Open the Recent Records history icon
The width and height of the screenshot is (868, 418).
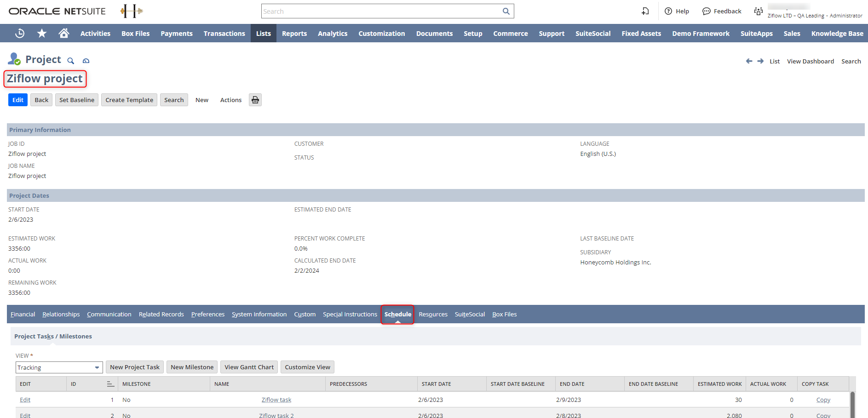[x=20, y=33]
